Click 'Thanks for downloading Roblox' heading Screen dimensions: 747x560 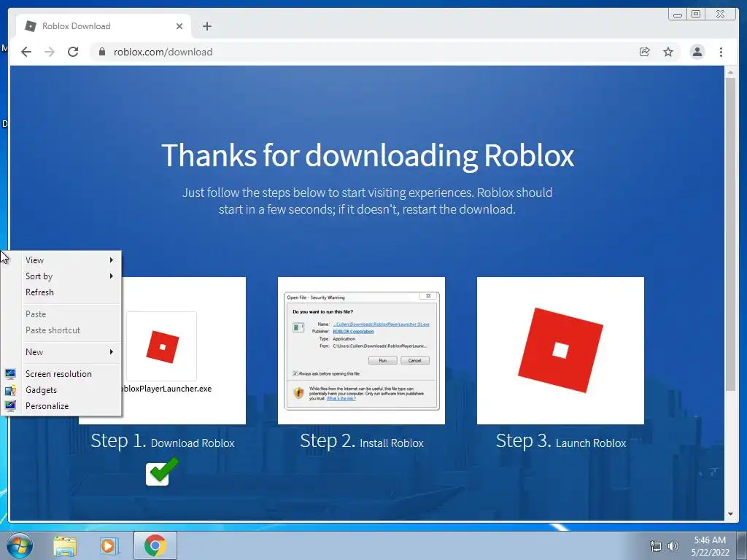(368, 155)
